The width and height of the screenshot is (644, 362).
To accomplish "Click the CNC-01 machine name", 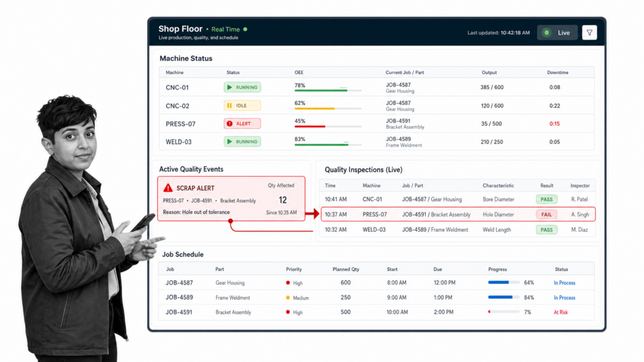I will coord(177,87).
